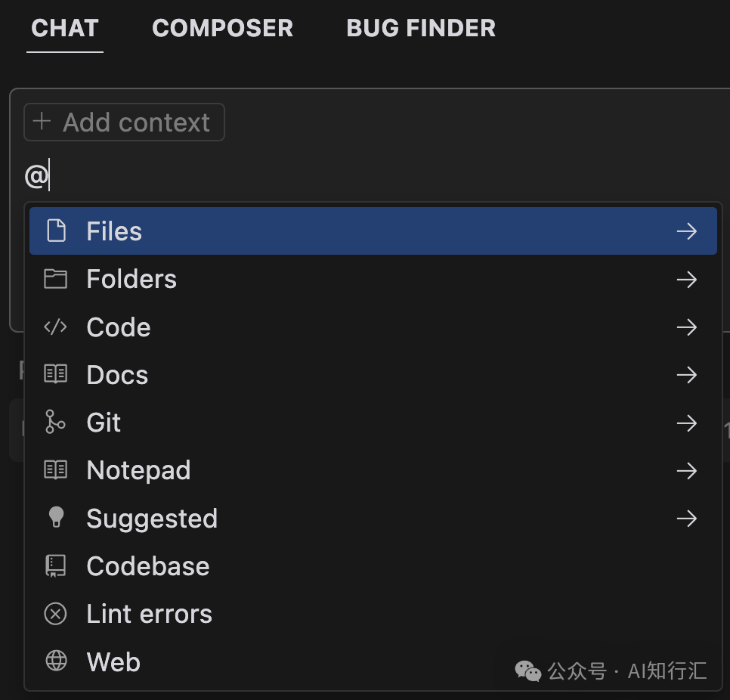Click the Docs book icon

click(56, 374)
